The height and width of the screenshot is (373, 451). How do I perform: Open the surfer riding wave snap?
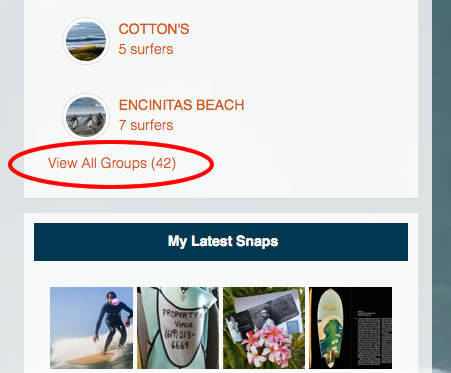click(x=91, y=328)
